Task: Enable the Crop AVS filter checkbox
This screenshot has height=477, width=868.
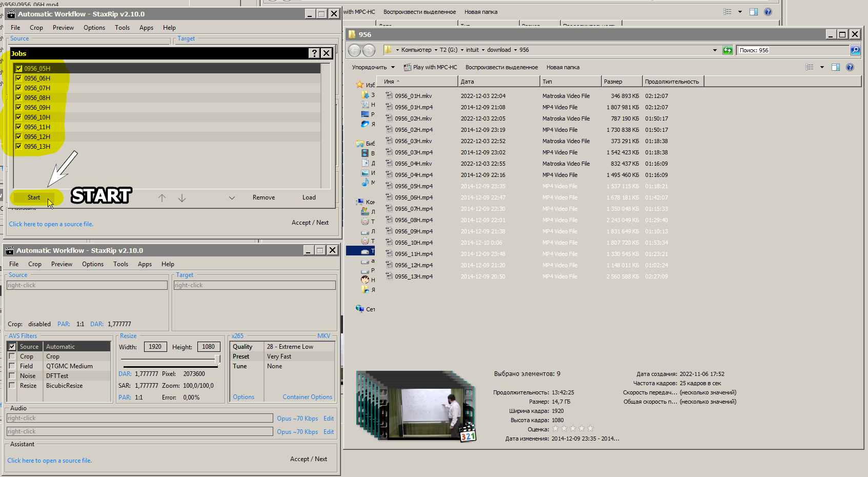Action: (12, 356)
